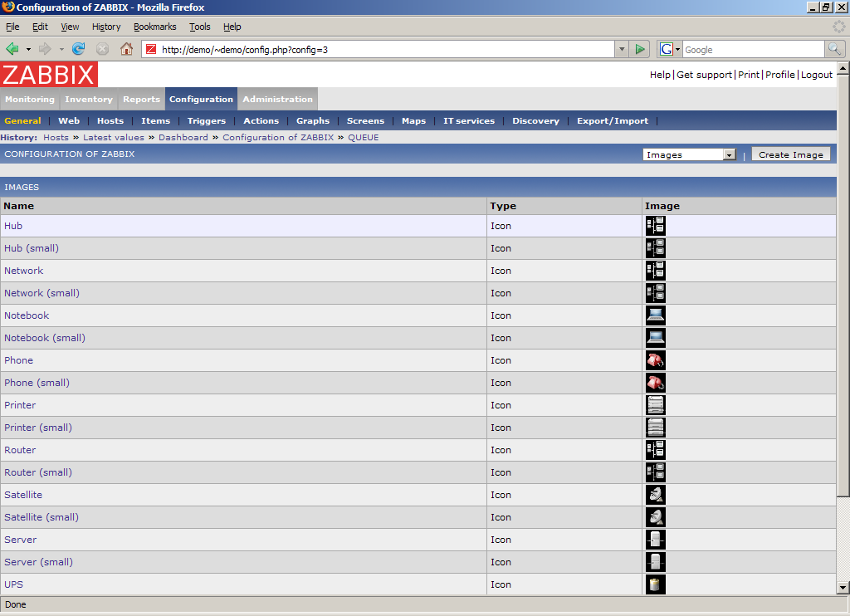Image resolution: width=850 pixels, height=616 pixels.
Task: Click the Phone (small) image icon
Action: coord(656,383)
